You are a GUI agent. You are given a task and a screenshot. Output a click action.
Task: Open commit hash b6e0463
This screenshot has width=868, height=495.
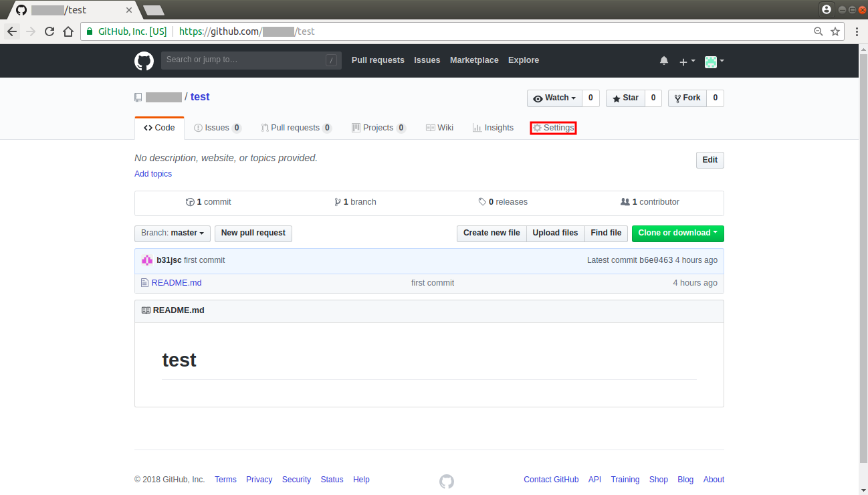coord(656,260)
